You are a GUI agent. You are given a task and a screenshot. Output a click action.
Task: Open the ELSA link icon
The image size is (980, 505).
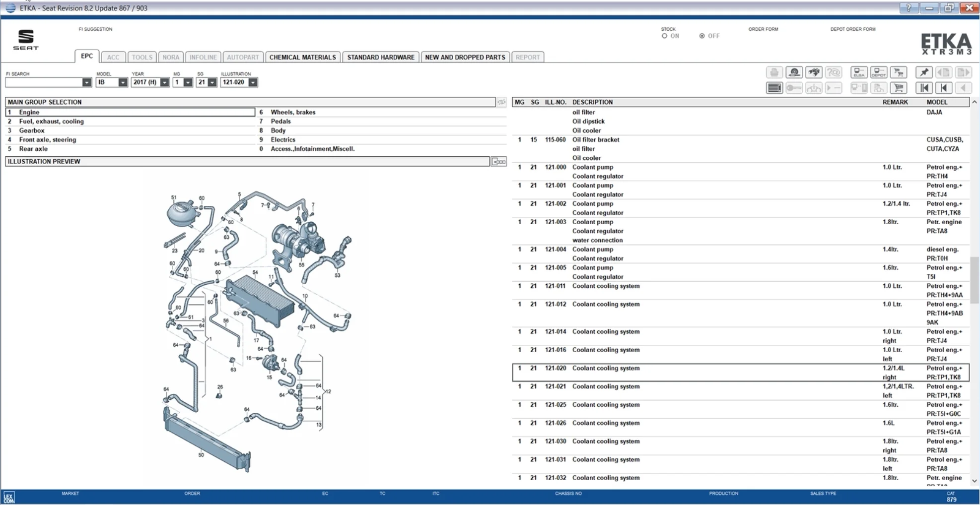click(859, 72)
